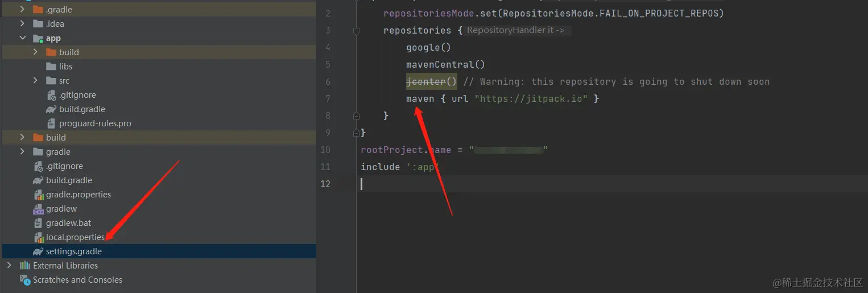Expand the External Libraries node

9,266
